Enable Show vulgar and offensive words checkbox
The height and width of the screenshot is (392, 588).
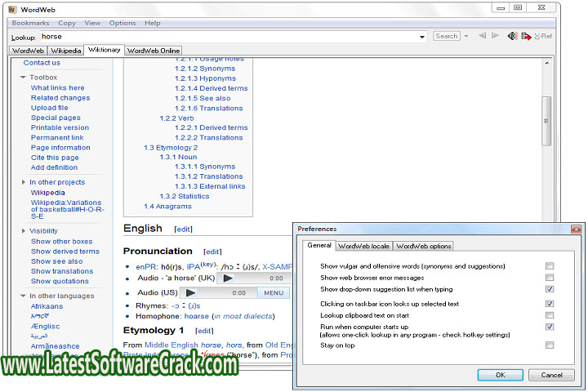[550, 266]
